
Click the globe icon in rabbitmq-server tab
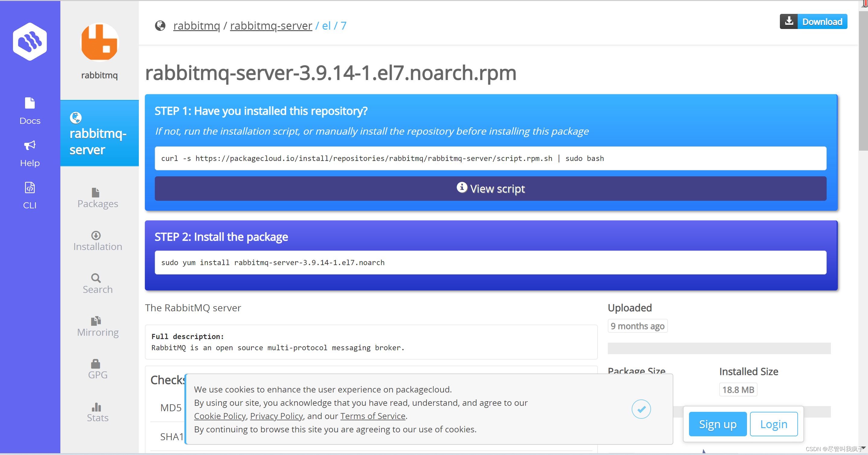[76, 118]
